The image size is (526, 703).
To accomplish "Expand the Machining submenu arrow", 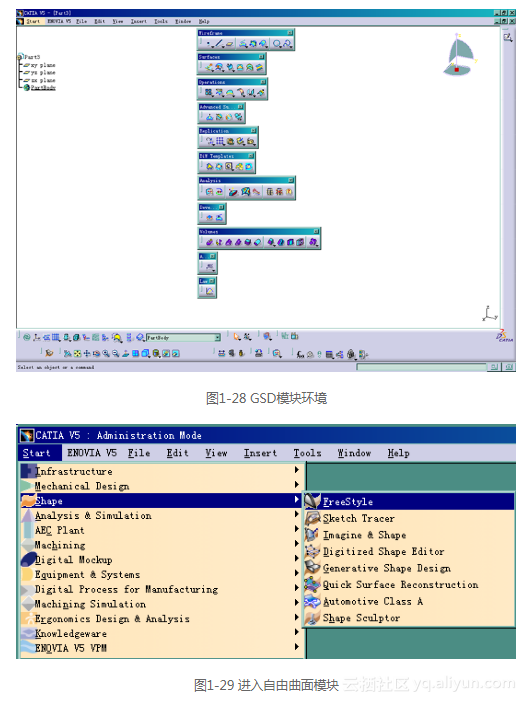I will [296, 544].
